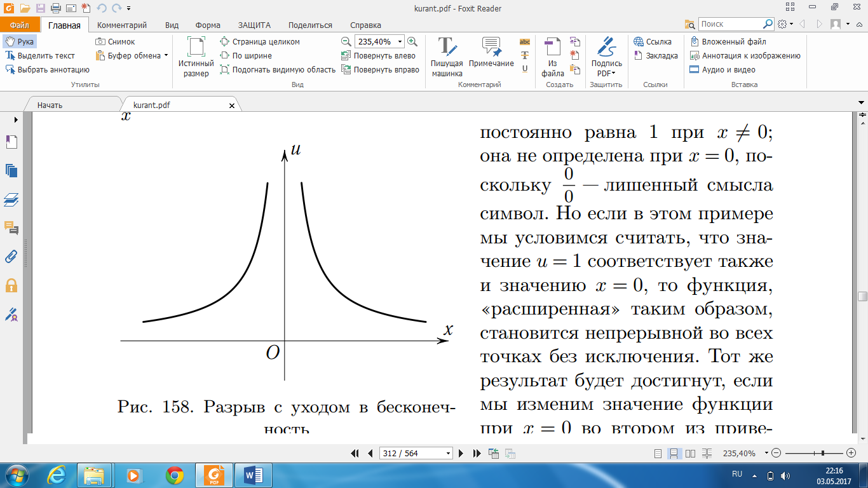Click the highlight text abc icon
868x488 pixels.
(524, 41)
